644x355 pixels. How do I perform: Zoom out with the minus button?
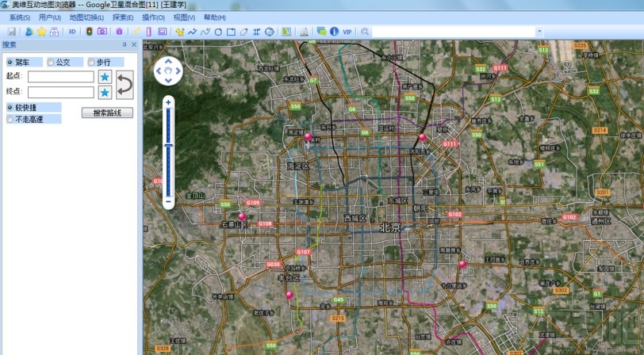coord(168,201)
